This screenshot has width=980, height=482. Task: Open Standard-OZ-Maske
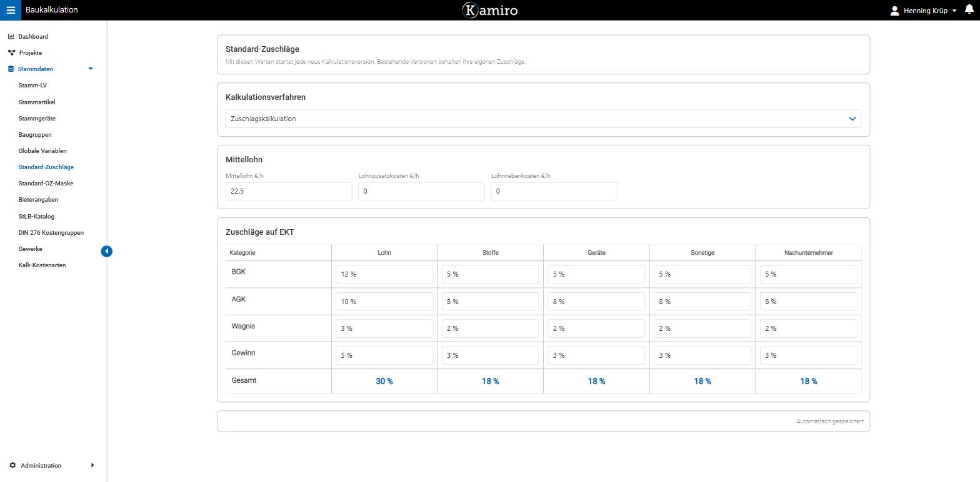tap(46, 183)
